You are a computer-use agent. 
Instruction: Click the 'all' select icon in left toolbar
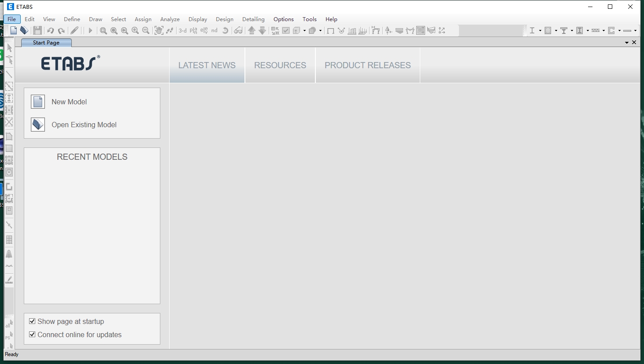[x=9, y=324]
